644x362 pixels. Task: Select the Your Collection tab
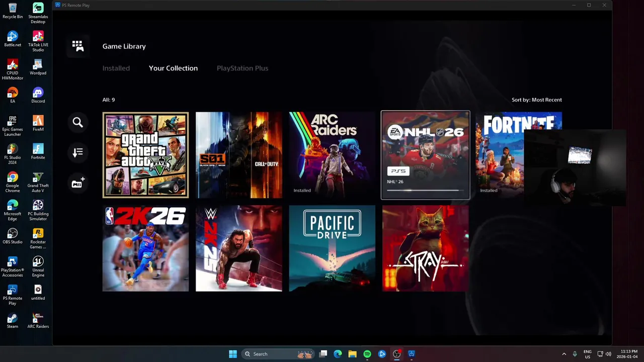click(173, 68)
